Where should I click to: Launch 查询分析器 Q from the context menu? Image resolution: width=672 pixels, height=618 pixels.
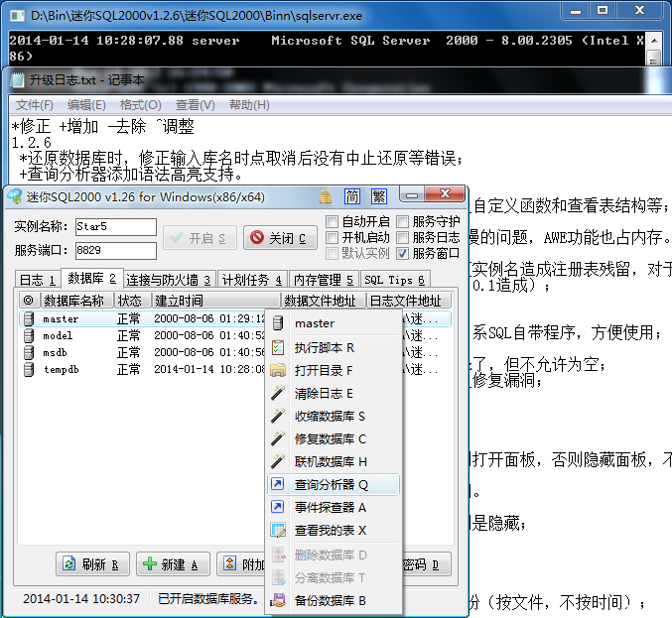334,484
